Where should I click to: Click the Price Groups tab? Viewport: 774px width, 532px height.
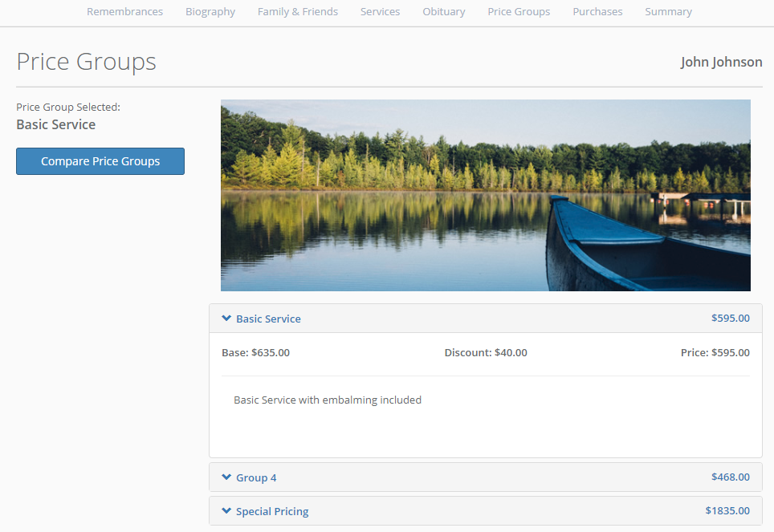[x=519, y=12]
